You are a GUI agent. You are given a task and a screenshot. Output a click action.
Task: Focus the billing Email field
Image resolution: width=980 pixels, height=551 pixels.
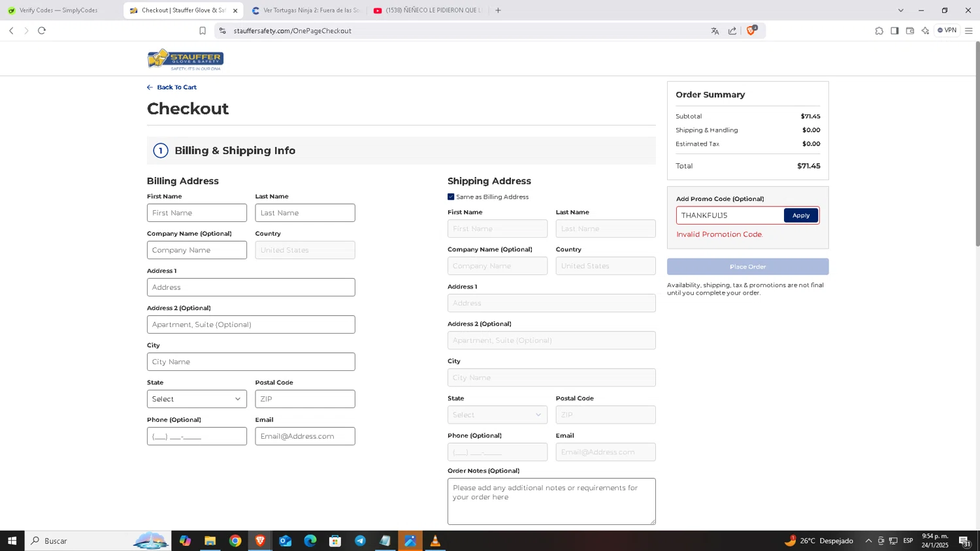coord(305,436)
